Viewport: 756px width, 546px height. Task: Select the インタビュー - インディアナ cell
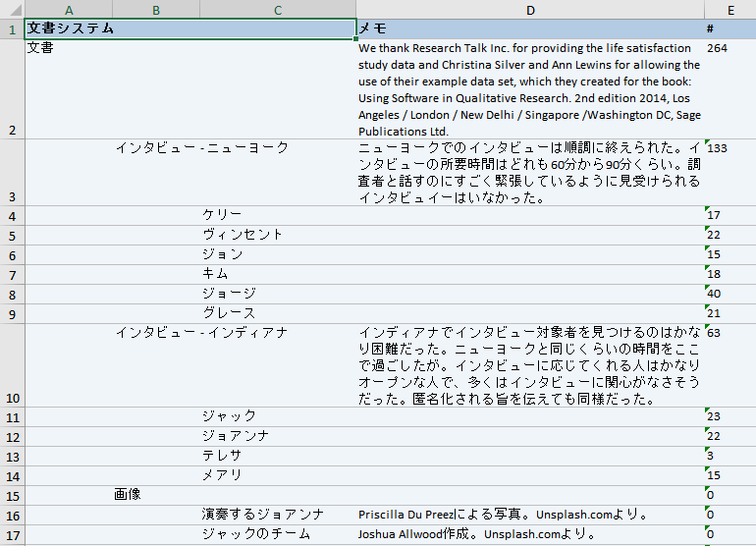(x=201, y=332)
